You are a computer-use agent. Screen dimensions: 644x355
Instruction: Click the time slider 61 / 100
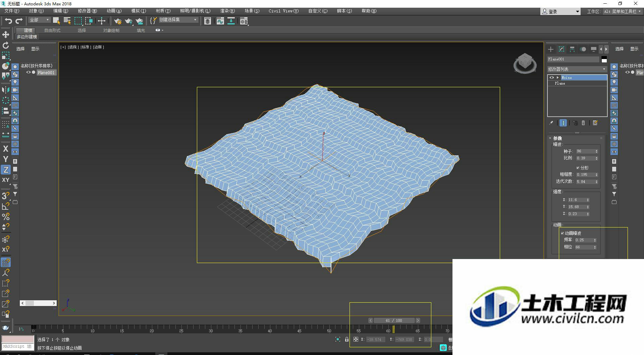click(x=394, y=320)
